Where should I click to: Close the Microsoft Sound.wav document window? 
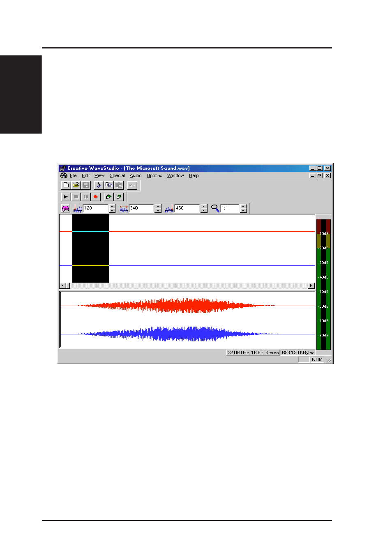point(327,175)
